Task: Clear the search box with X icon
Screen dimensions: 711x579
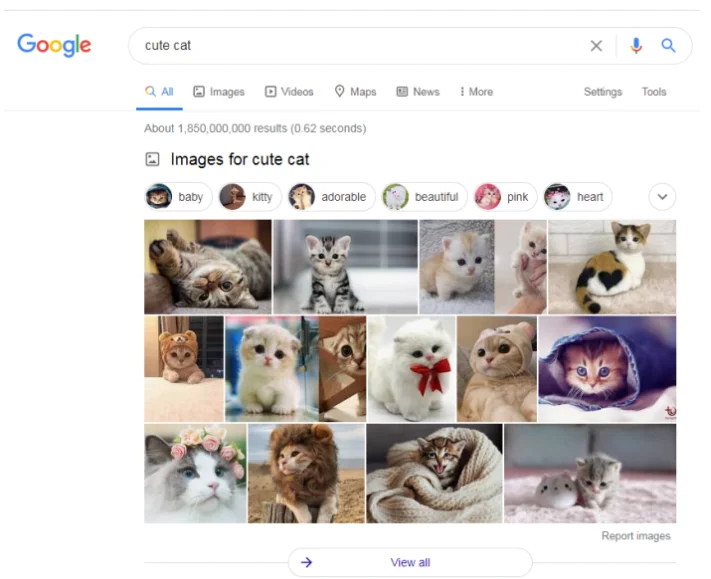Action: click(x=596, y=46)
